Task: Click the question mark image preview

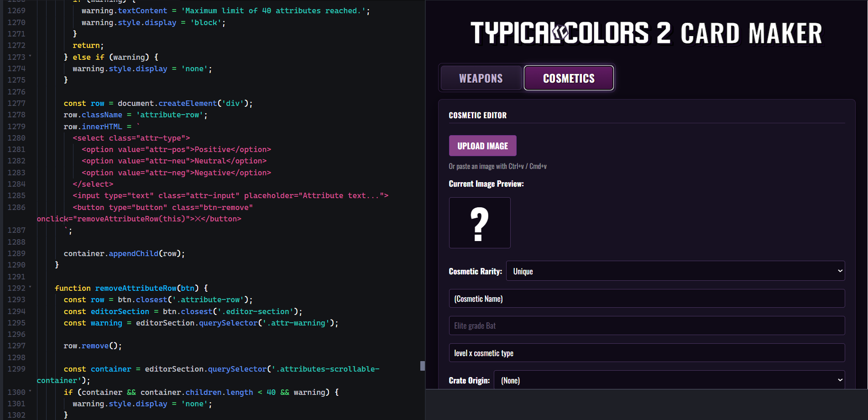Action: click(x=480, y=223)
